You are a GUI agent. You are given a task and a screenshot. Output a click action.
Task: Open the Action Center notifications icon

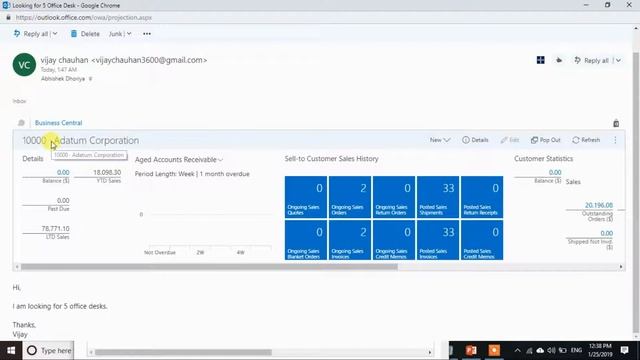tap(624, 350)
